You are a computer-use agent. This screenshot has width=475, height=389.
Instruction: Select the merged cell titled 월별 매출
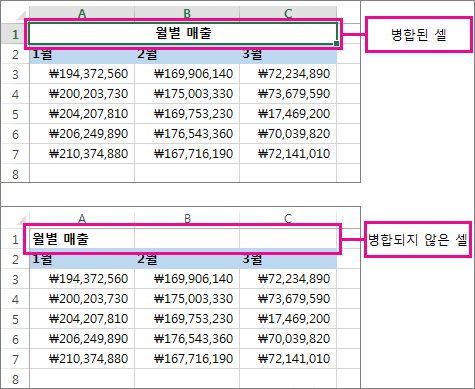[x=183, y=33]
